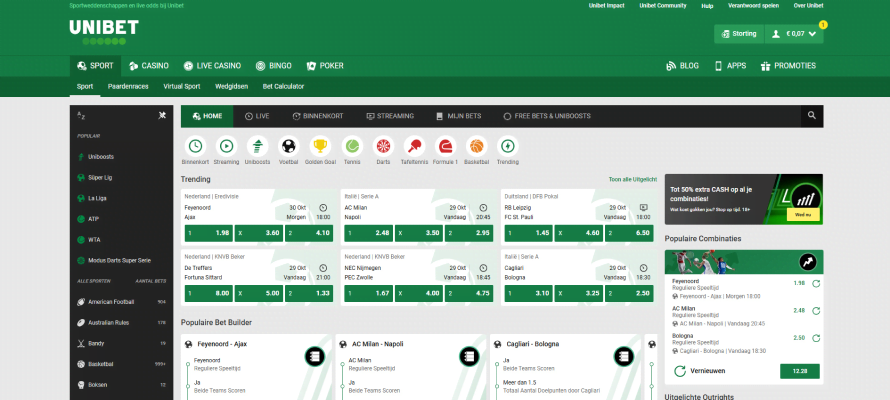The width and height of the screenshot is (890, 400).
Task: Switch to the CASINO main tab
Action: (149, 66)
